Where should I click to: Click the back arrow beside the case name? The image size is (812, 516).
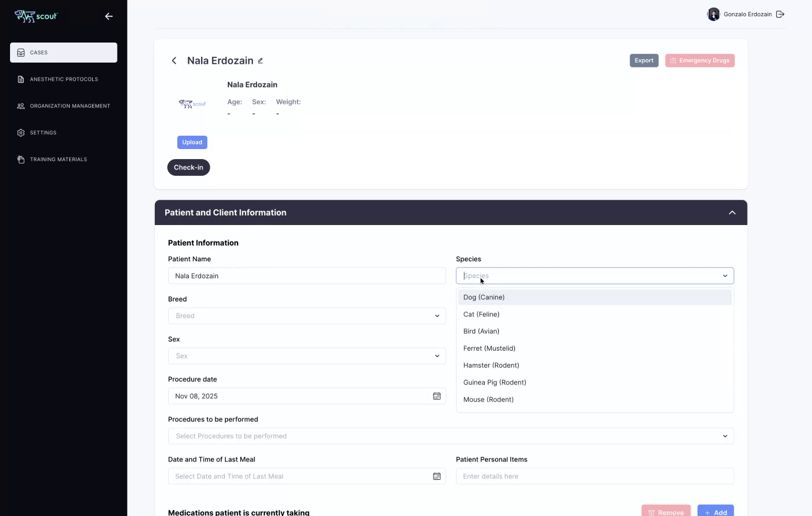coord(174,61)
